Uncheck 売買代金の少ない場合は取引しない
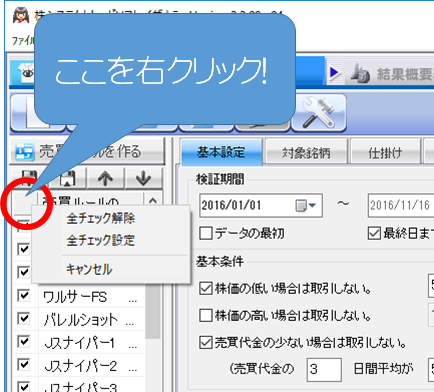Screen dimensions: 434x392 pos(206,342)
